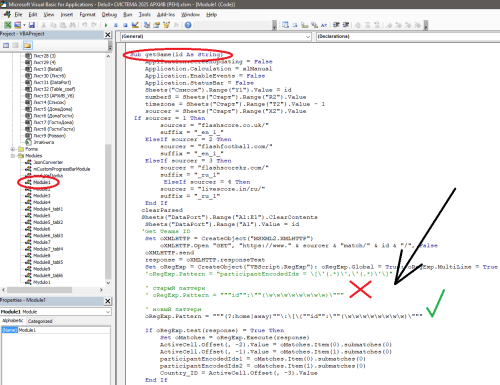Open the (Declarations) procedure box
This screenshot has width=500, height=385.
pyautogui.click(x=407, y=36)
